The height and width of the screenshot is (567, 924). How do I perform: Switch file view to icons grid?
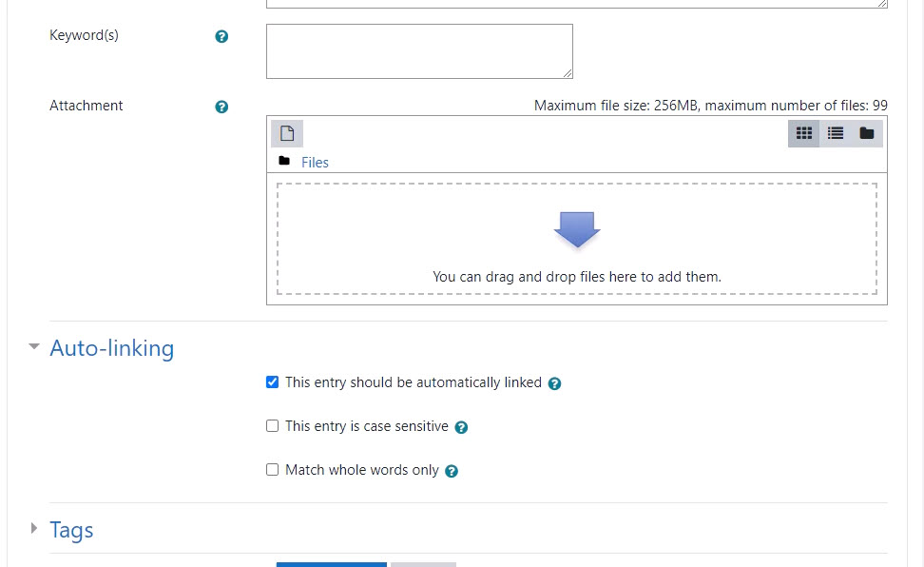click(804, 133)
